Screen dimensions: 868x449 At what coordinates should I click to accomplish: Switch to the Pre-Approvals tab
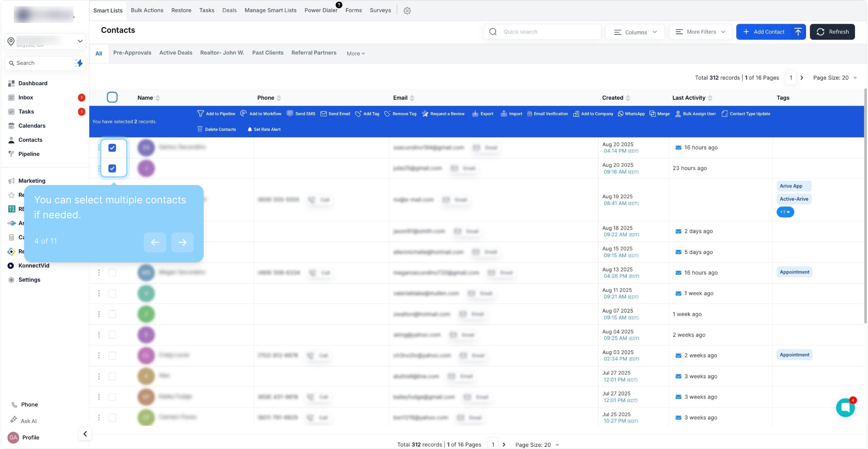pos(132,53)
